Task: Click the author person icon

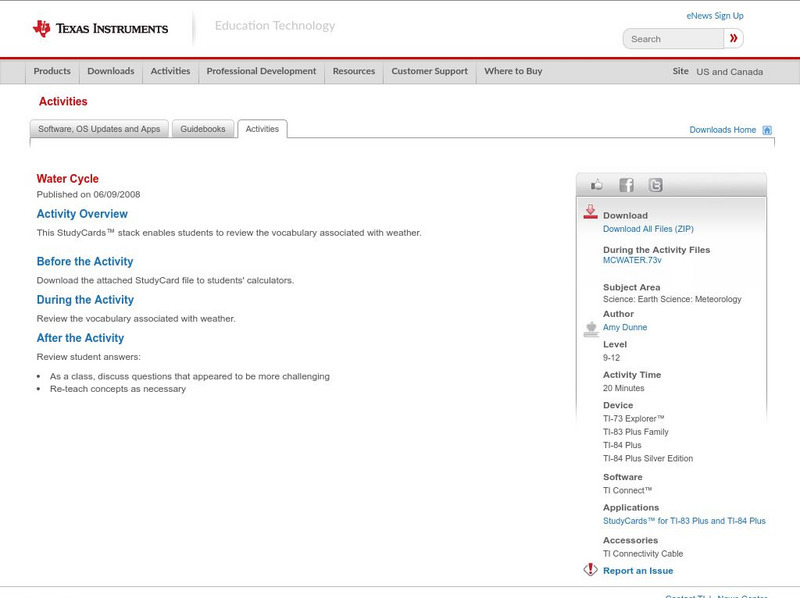Action: [590, 329]
